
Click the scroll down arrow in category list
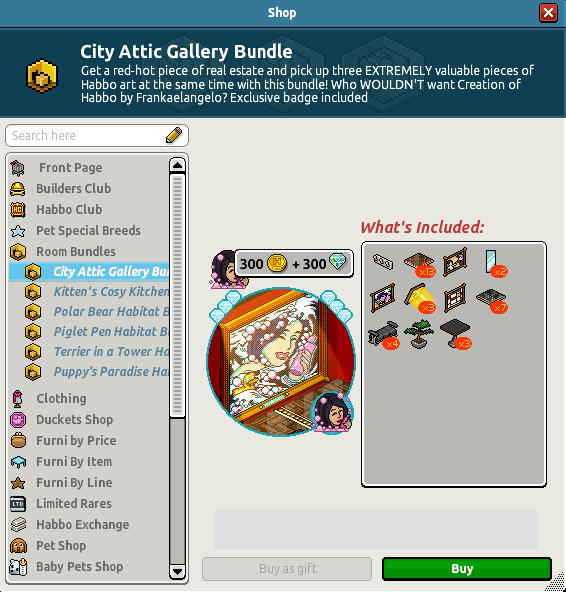[177, 572]
